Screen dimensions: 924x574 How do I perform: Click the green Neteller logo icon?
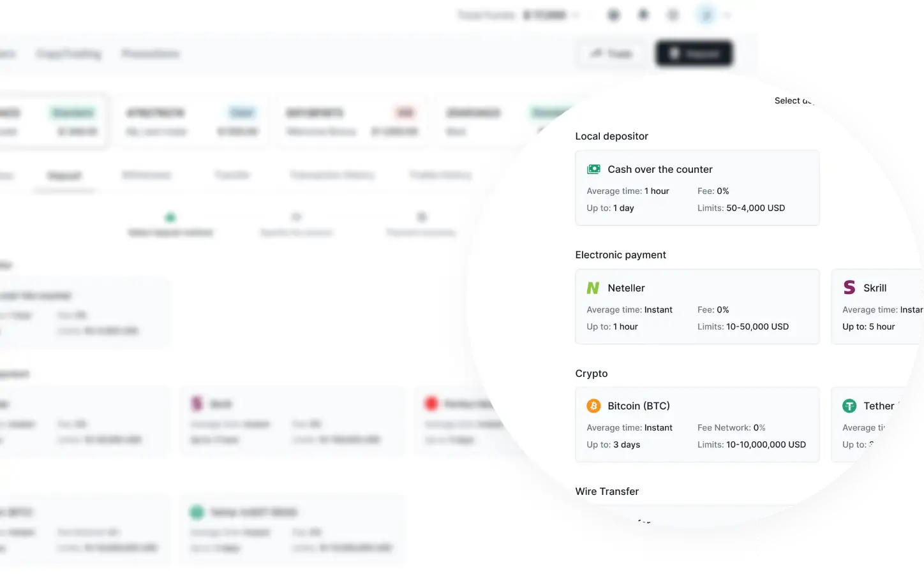pos(593,288)
